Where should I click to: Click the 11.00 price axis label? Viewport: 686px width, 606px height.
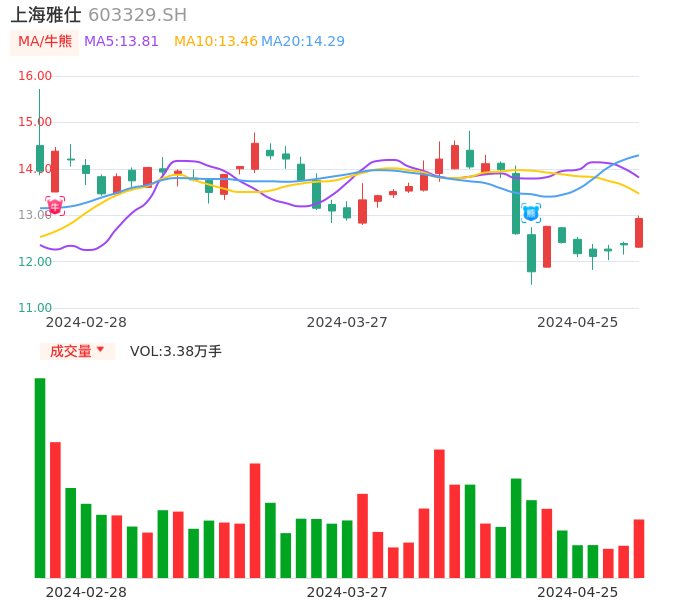click(x=36, y=308)
